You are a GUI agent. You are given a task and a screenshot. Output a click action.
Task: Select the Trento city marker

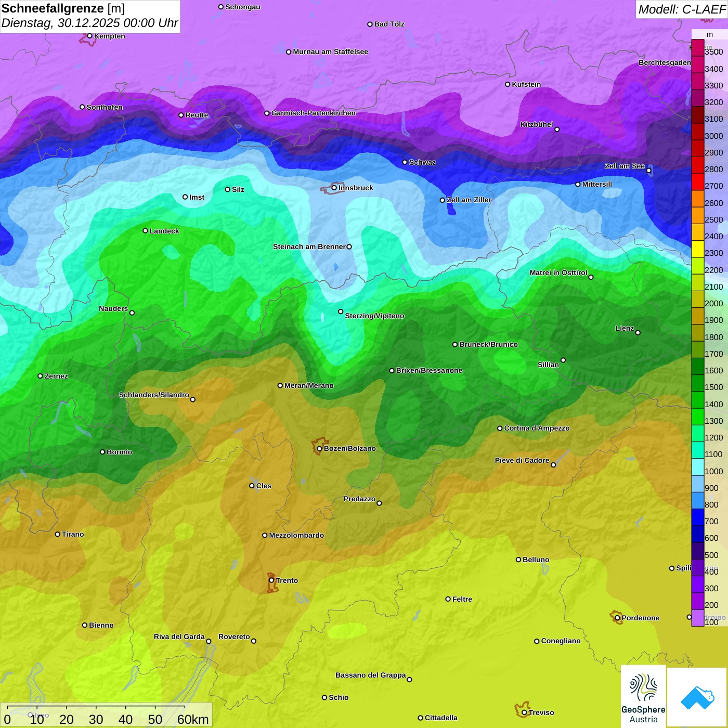point(271,580)
